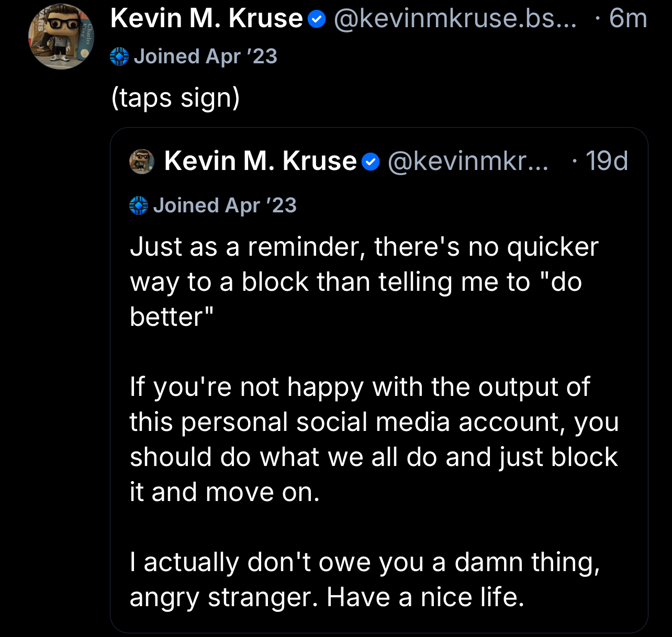Click the quoted text "do better"
The image size is (672, 637).
560,282
